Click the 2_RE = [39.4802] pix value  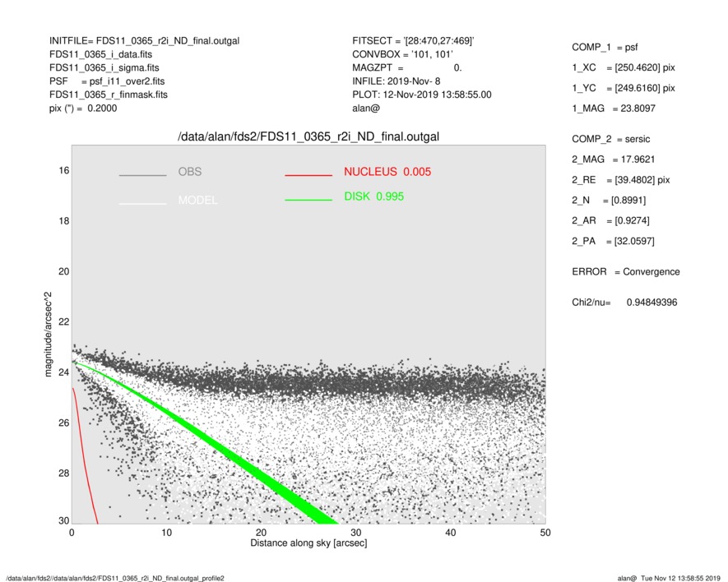pyautogui.click(x=621, y=180)
